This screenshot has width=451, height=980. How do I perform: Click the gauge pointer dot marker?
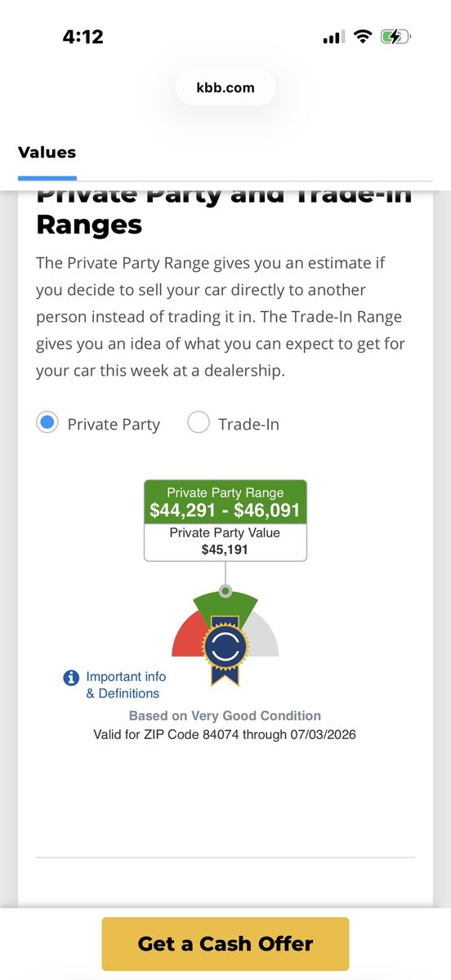click(x=225, y=590)
